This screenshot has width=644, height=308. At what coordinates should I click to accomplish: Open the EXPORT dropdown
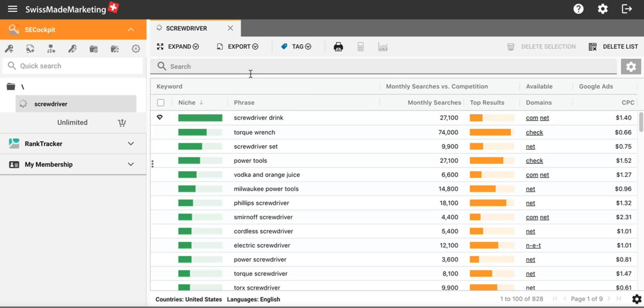point(237,47)
